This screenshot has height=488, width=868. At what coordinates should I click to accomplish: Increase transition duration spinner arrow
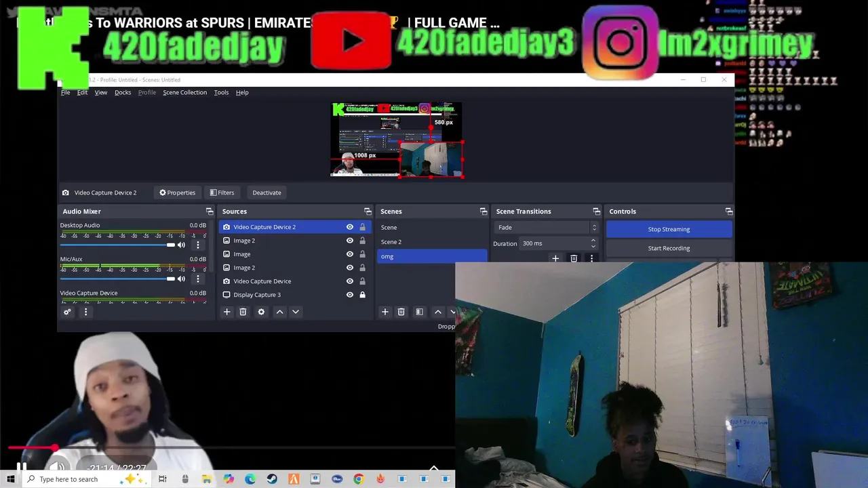pos(593,241)
